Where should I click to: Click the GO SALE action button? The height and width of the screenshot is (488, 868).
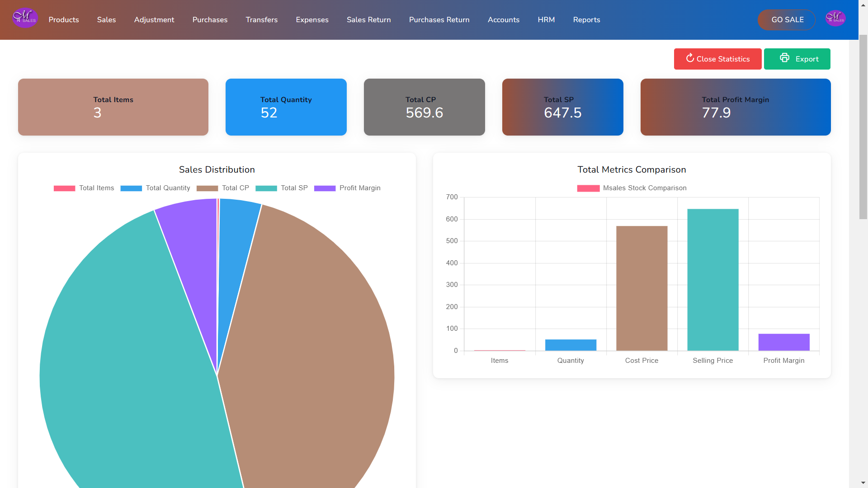click(787, 20)
